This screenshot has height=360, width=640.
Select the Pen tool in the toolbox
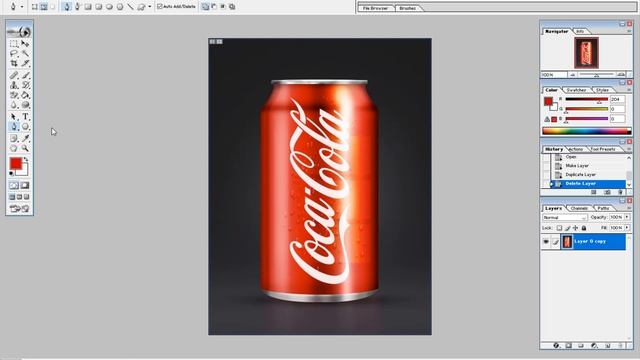[x=14, y=127]
